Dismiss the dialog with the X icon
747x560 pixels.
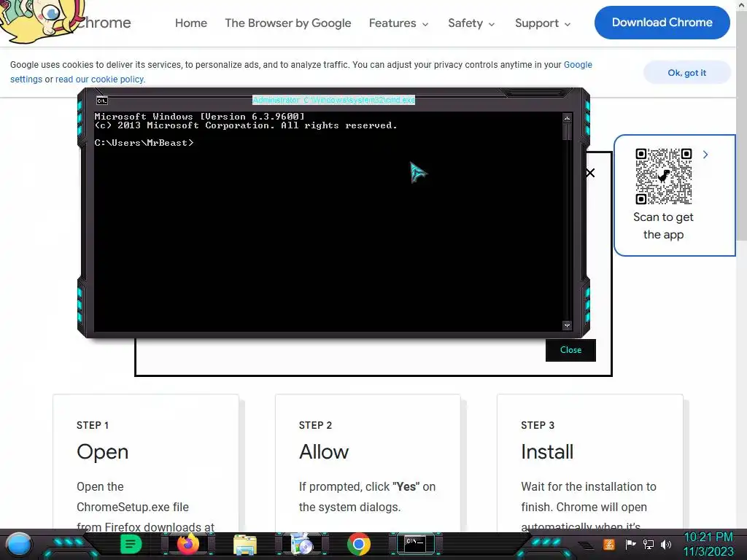coord(590,173)
